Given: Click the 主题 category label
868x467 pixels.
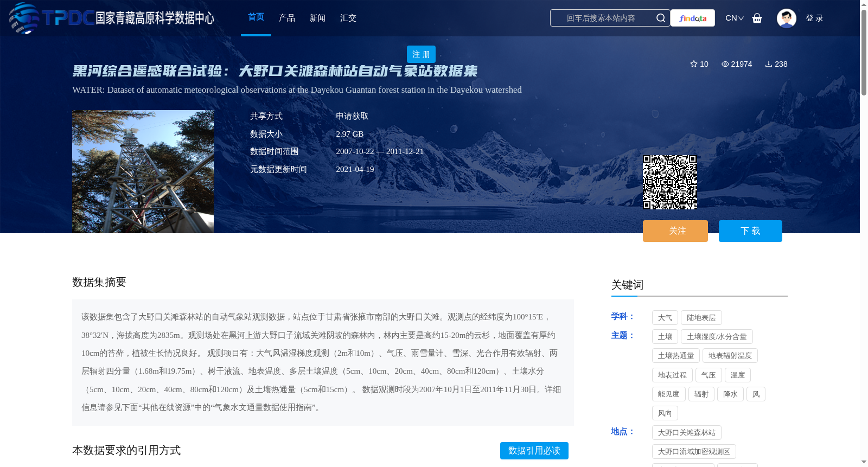Looking at the screenshot, I should [x=622, y=335].
